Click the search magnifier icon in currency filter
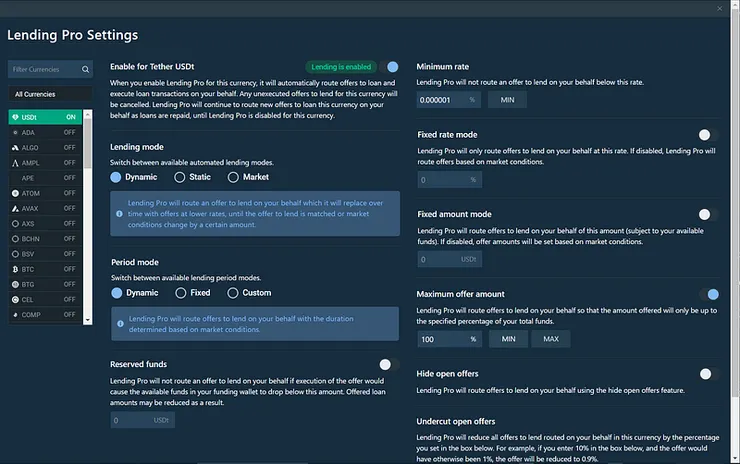This screenshot has height=464, width=740. click(85, 69)
